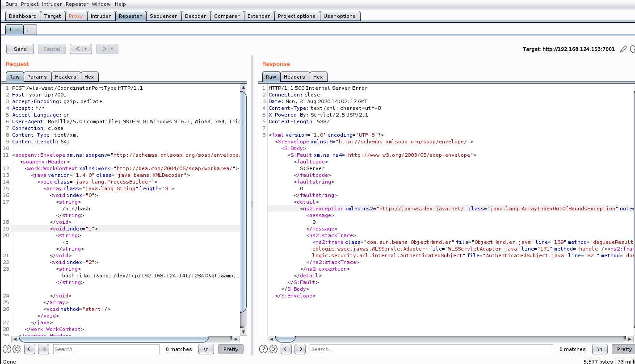Open the Project options tab

click(297, 16)
